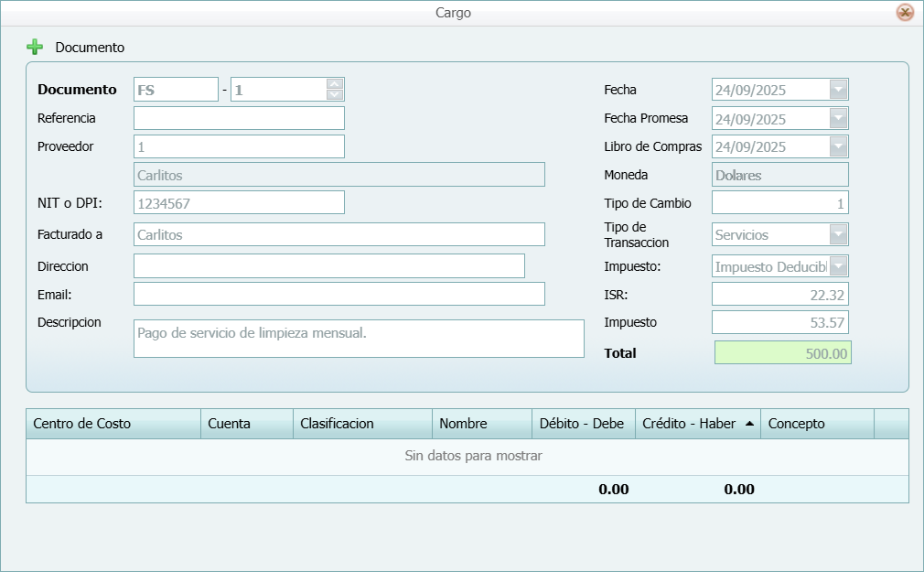
Task: Click the green Total amount field
Action: [782, 353]
